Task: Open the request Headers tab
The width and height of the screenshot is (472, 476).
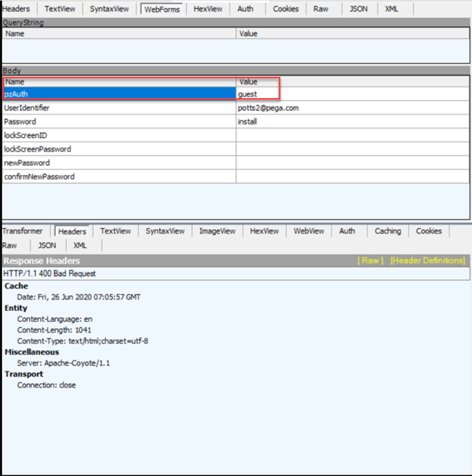Action: [x=16, y=9]
